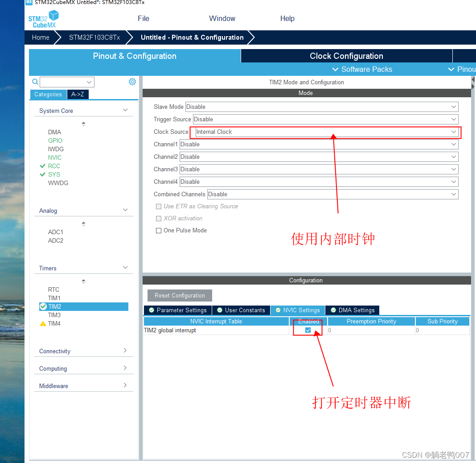
Task: Toggle the One Pulse Mode checkbox
Action: click(159, 230)
